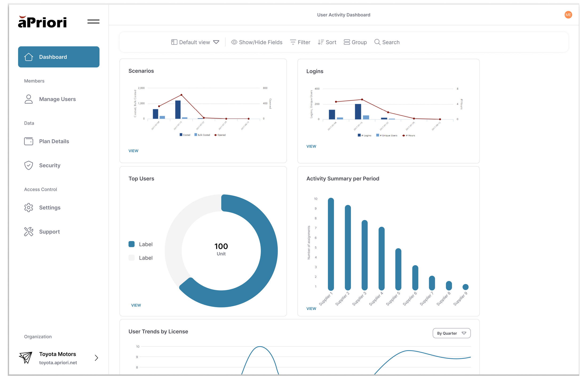This screenshot has width=588, height=388.
Task: Select the Dashboard menu item
Action: click(59, 57)
